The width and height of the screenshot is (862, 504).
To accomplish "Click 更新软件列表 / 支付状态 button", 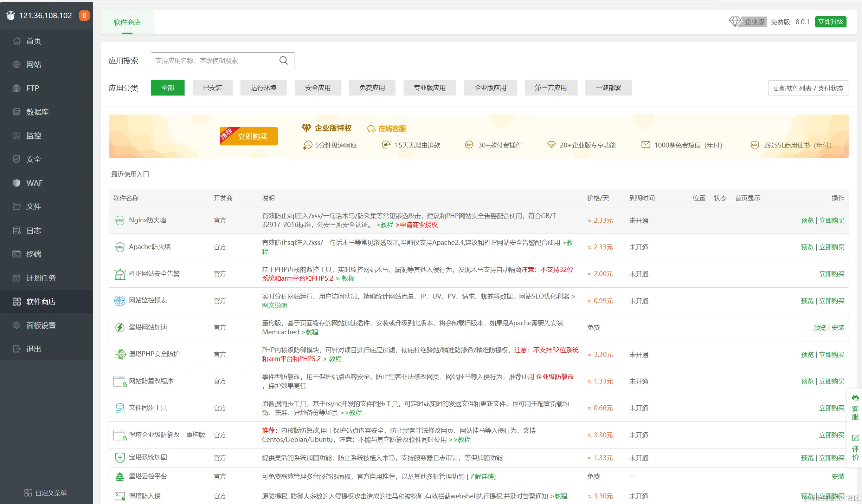I will pyautogui.click(x=808, y=88).
